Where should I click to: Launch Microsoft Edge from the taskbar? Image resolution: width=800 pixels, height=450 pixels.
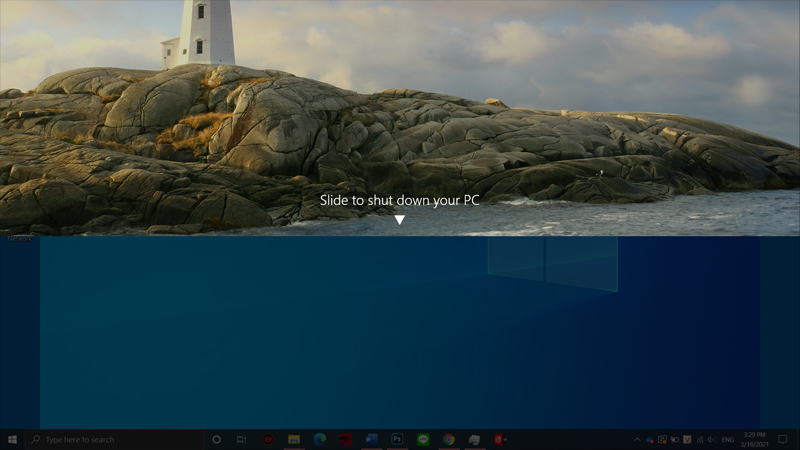pyautogui.click(x=320, y=439)
